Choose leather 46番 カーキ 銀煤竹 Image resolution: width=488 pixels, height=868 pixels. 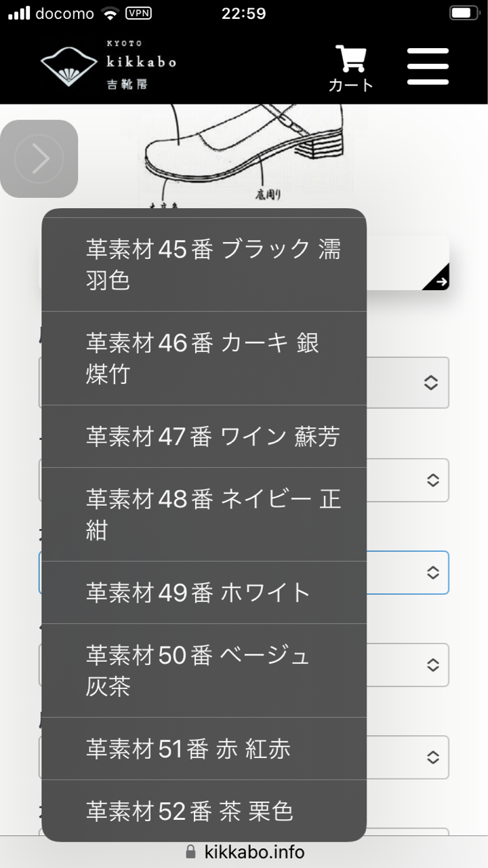pos(203,358)
